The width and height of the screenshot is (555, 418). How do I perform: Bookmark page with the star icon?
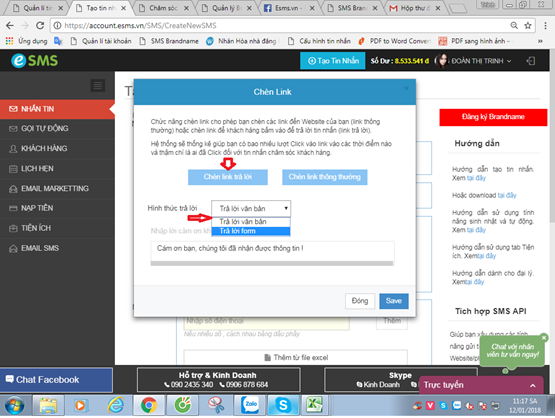pyautogui.click(x=528, y=25)
